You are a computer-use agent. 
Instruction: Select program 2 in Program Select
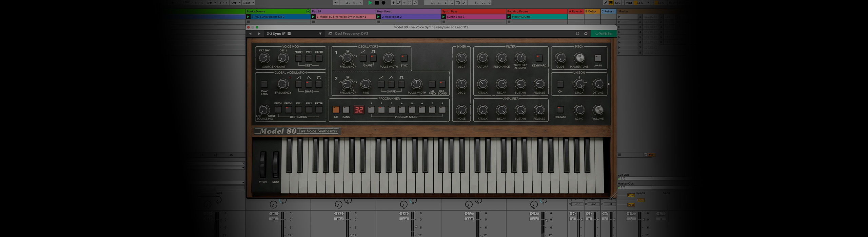point(381,110)
